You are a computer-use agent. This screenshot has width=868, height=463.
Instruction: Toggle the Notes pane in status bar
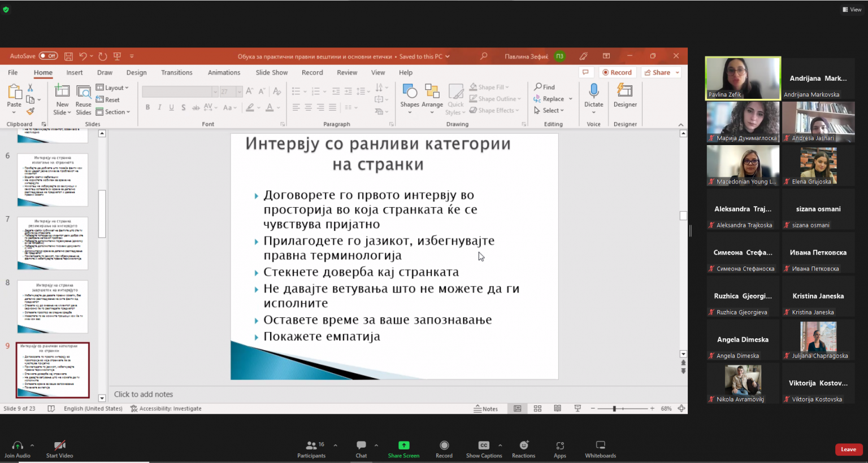pyautogui.click(x=486, y=409)
